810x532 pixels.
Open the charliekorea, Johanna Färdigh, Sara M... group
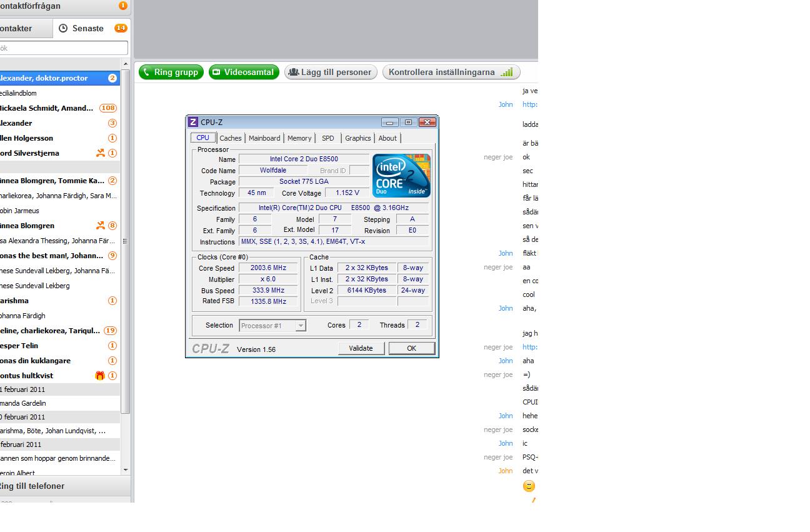click(60, 196)
